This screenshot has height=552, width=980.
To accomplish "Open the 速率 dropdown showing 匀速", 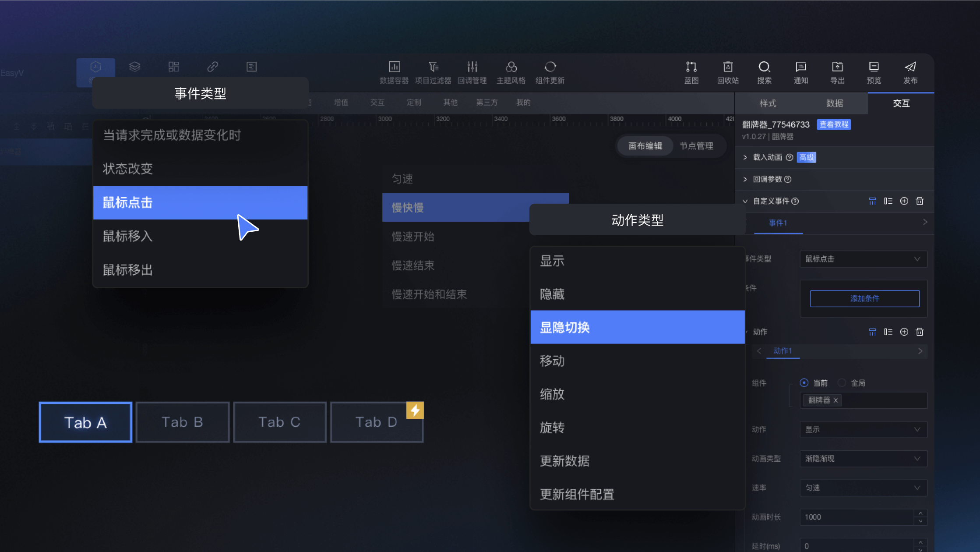I will (863, 488).
